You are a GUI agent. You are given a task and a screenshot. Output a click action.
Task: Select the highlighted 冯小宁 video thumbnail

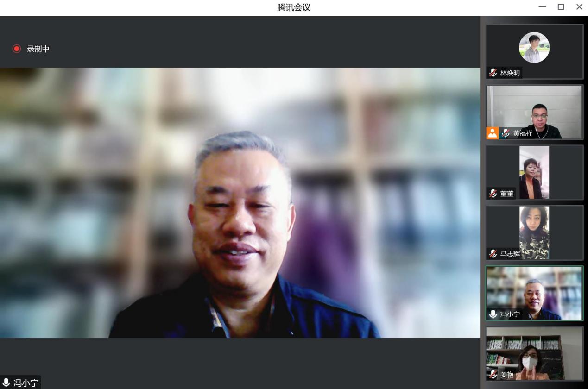point(534,293)
